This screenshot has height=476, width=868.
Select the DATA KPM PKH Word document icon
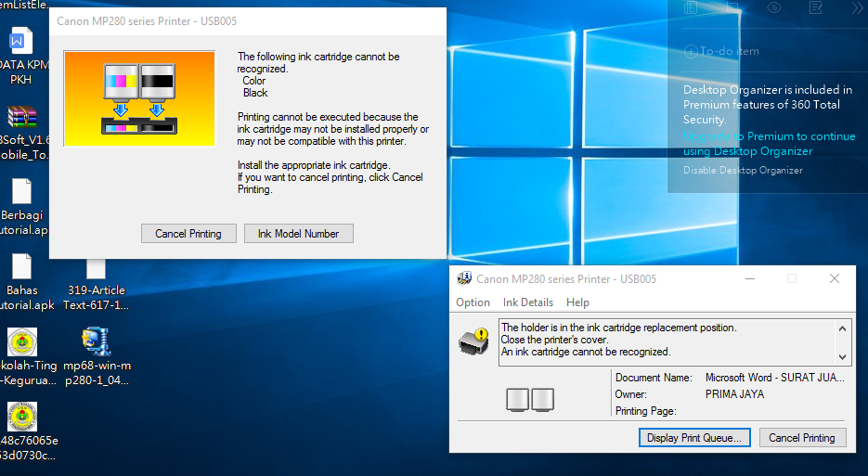(21, 42)
